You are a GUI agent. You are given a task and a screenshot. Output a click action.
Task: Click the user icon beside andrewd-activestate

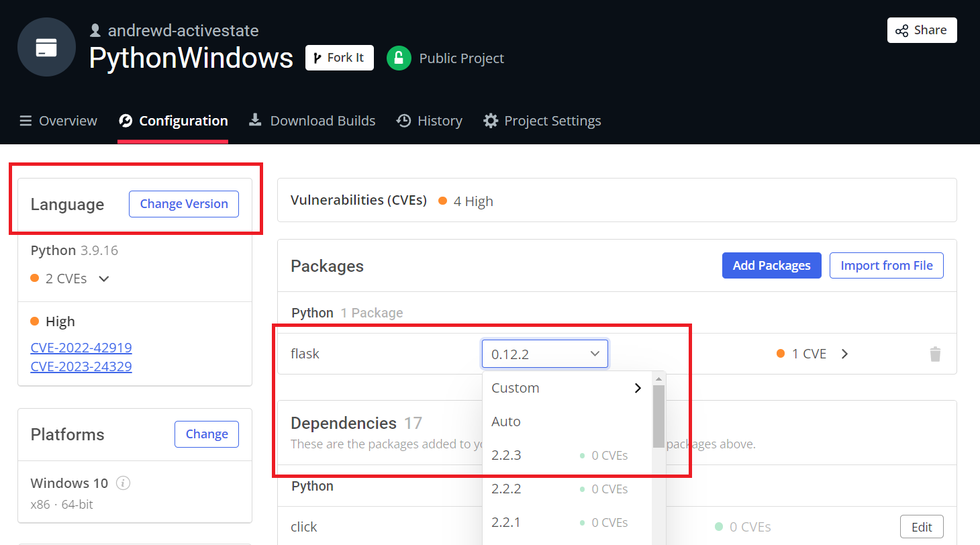pyautogui.click(x=95, y=30)
